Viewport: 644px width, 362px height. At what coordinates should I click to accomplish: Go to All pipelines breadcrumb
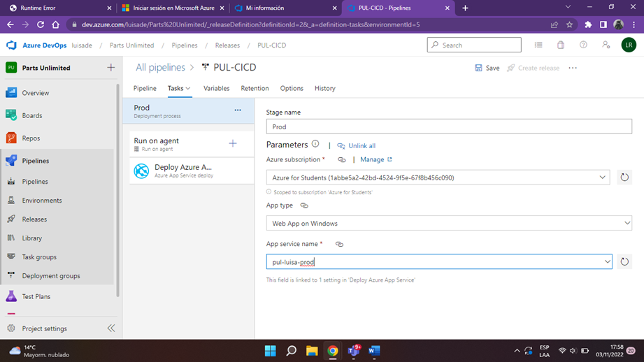click(160, 67)
